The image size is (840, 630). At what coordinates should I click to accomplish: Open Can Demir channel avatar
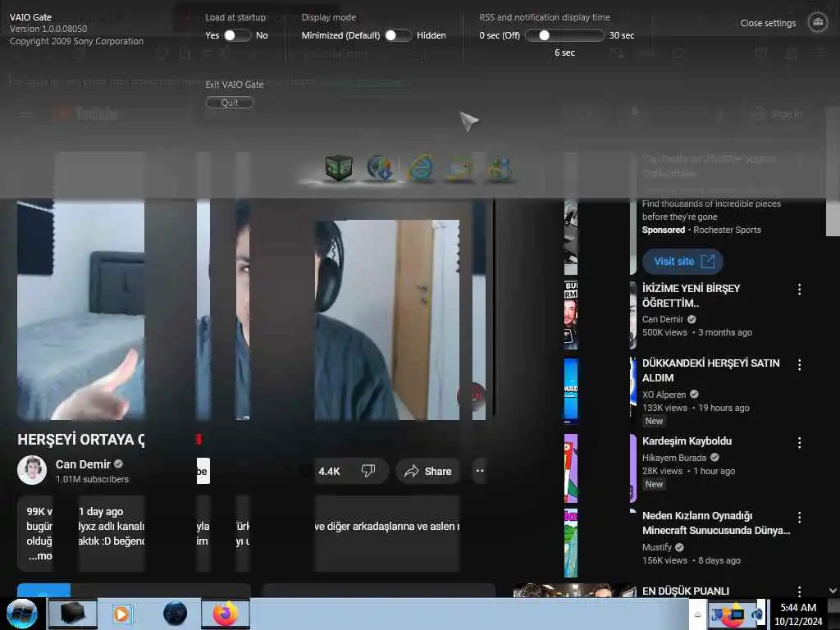coord(32,470)
